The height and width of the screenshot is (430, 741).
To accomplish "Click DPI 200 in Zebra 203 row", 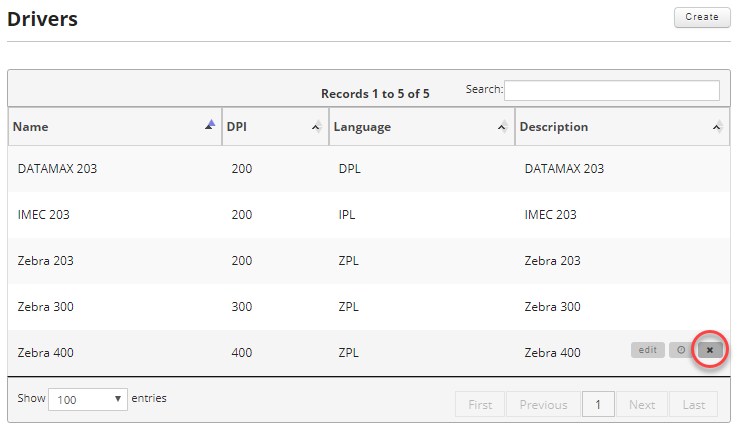I will tap(241, 261).
